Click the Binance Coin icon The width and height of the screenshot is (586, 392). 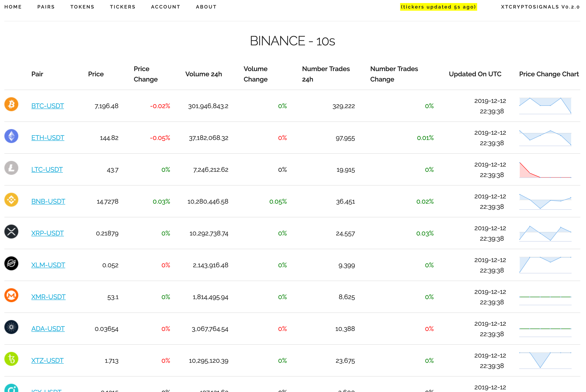[x=11, y=200]
